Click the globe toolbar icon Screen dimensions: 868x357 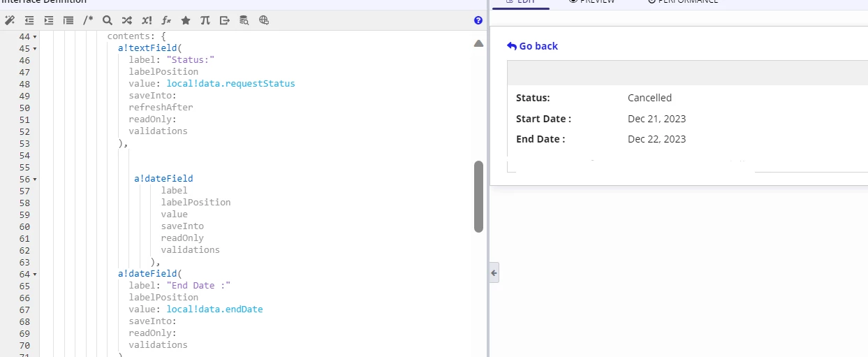click(x=264, y=20)
